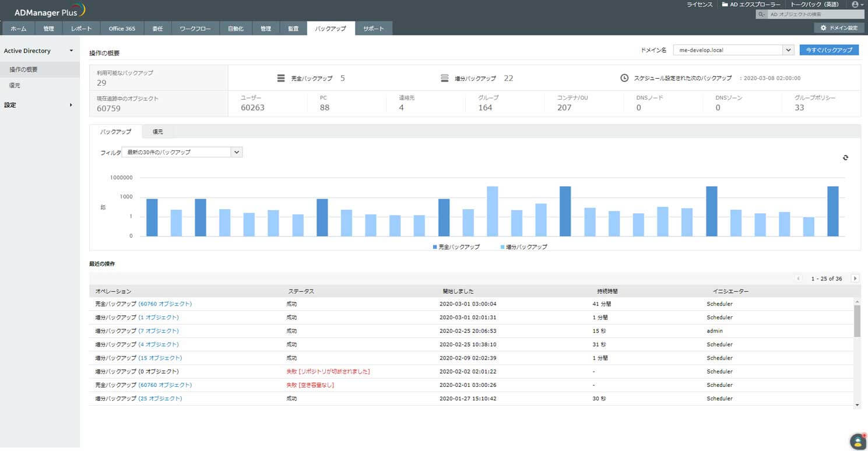Image resolution: width=868 pixels, height=451 pixels.
Task: Open the フィルタ dropdown for latest backups
Action: click(236, 152)
